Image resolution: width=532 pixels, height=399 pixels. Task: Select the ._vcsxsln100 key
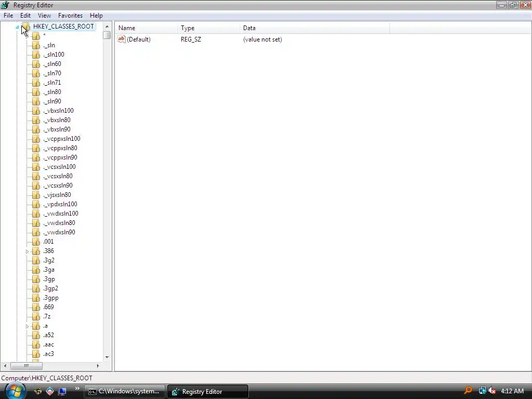[x=59, y=167]
